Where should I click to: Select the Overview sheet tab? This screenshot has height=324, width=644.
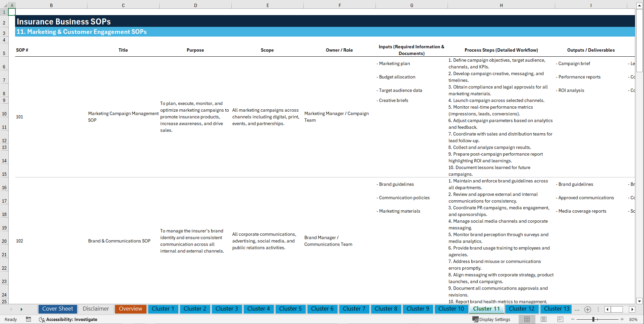[x=130, y=309]
